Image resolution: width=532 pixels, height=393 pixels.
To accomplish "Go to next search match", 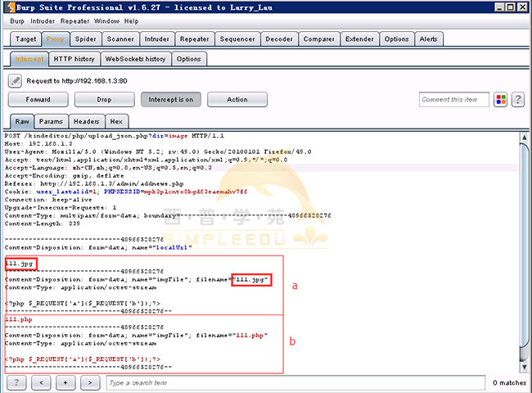I will (x=90, y=383).
